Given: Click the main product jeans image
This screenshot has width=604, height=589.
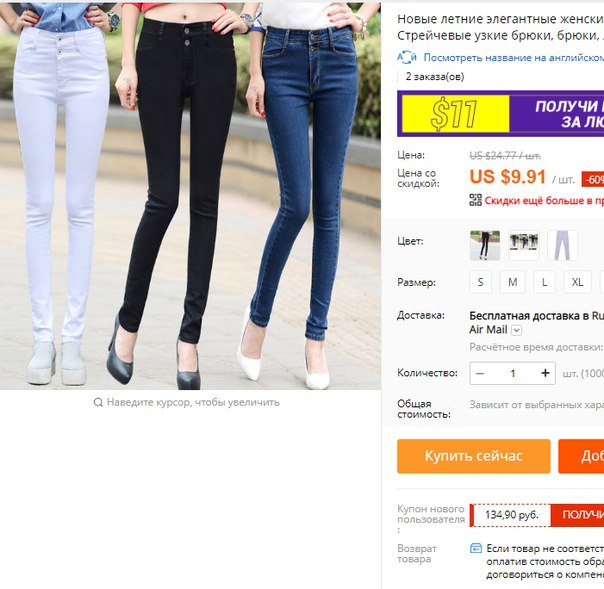Looking at the screenshot, I should [190, 196].
